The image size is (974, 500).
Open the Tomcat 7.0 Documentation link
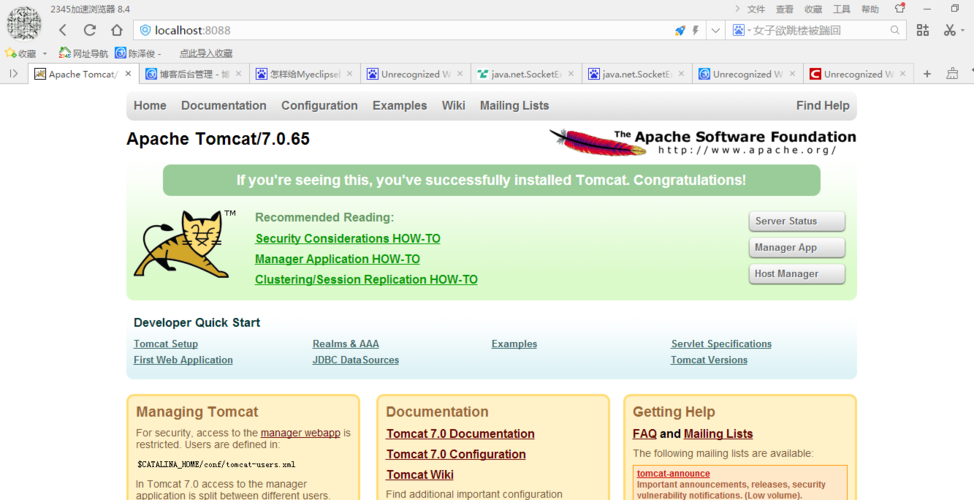tap(460, 434)
